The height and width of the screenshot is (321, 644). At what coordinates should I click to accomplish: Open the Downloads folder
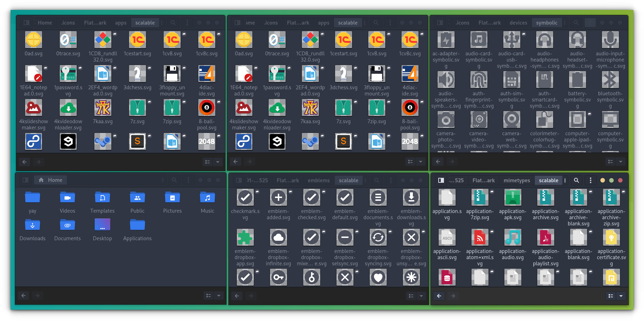point(33,225)
